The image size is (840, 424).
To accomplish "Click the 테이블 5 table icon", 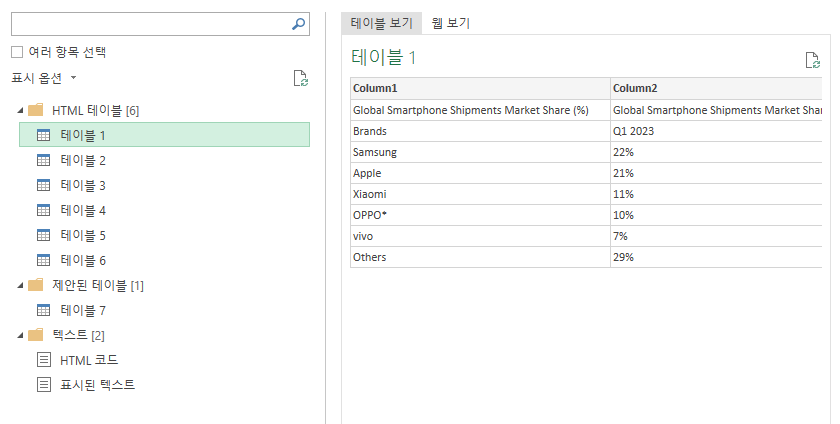I will point(43,235).
